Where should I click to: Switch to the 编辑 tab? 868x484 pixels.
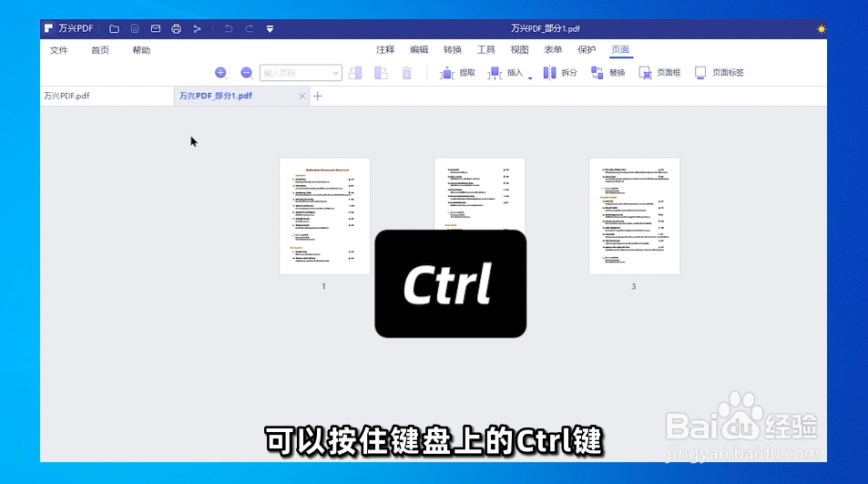[419, 50]
